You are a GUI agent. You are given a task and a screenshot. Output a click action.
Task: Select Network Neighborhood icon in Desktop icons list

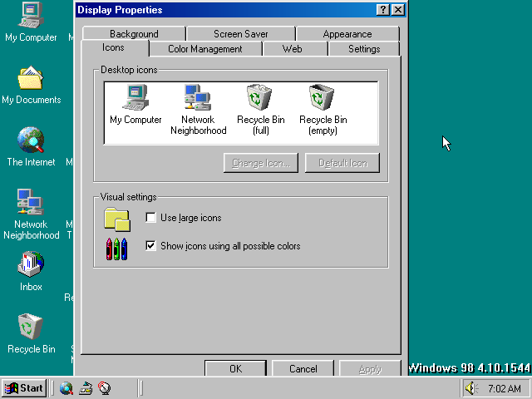pos(198,109)
